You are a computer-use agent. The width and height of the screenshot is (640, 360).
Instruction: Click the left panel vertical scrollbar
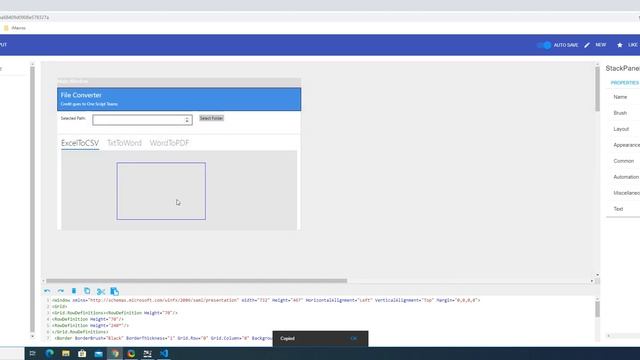click(x=33, y=200)
